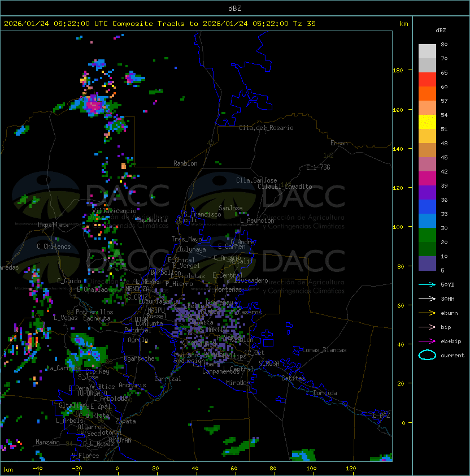The image size is (470, 476).
Task: Click the 'S_Francisco' map label
Action: (x=202, y=214)
